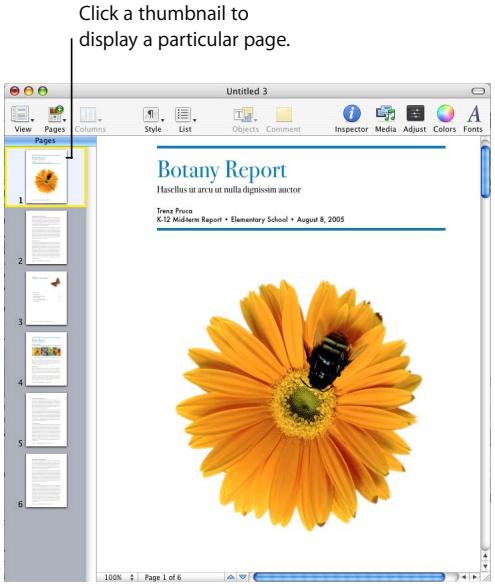This screenshot has height=584, width=495.
Task: Open the Fonts panel
Action: [474, 114]
